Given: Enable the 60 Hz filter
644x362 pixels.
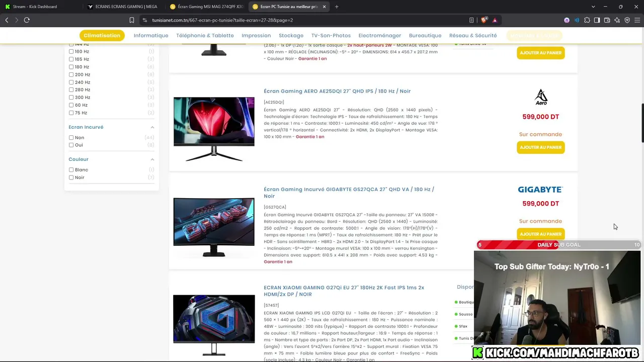Looking at the screenshot, I should [x=71, y=105].
